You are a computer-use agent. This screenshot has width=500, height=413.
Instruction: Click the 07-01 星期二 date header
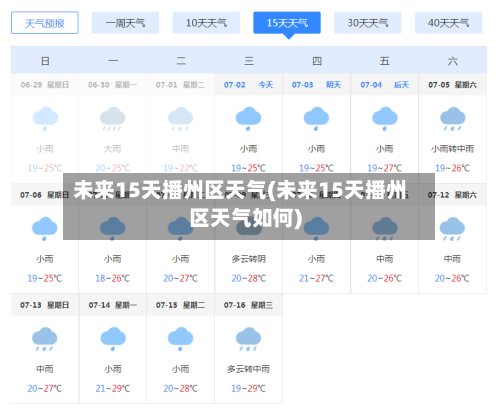(x=180, y=85)
